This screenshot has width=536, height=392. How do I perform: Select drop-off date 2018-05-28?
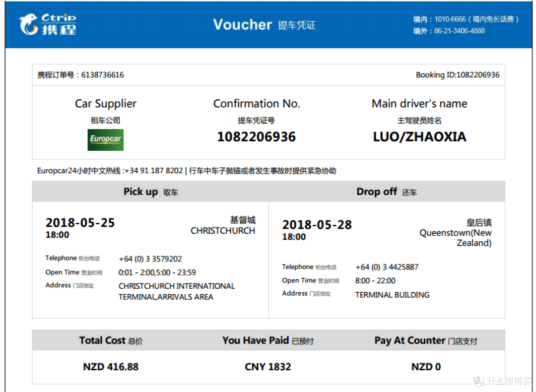pyautogui.click(x=317, y=225)
